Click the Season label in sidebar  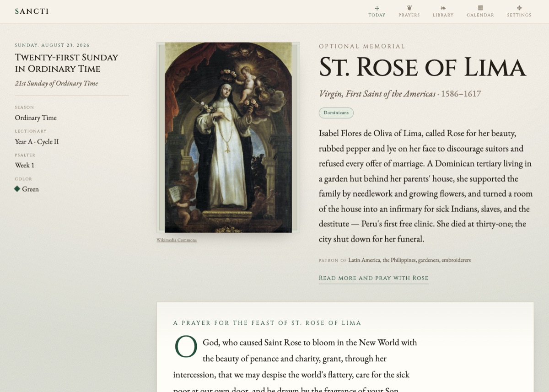[24, 107]
